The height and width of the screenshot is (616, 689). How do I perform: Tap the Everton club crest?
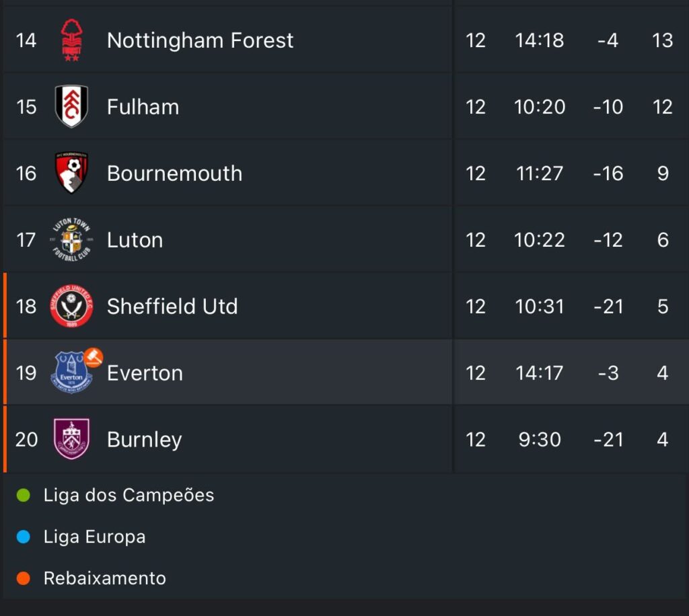click(x=71, y=373)
